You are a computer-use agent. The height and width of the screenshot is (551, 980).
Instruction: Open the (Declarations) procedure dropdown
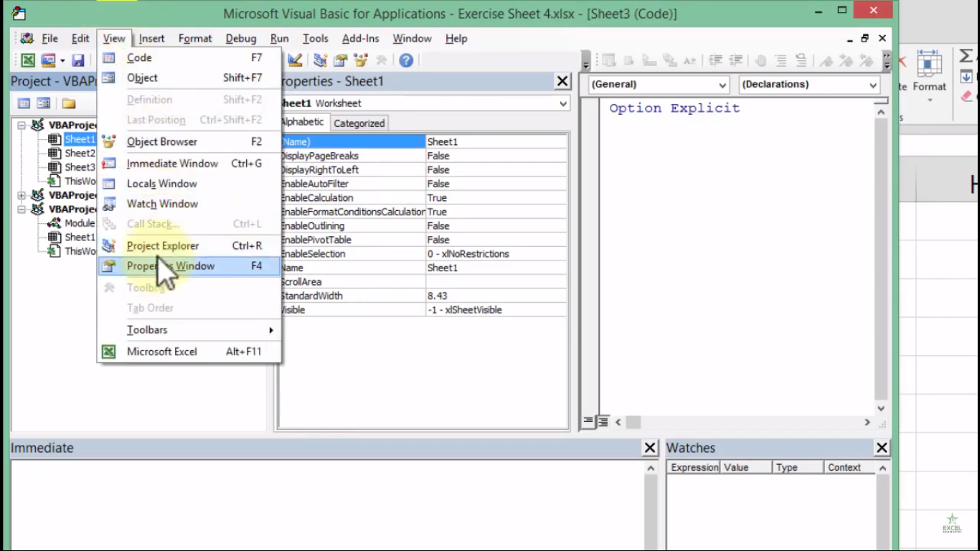coord(872,85)
